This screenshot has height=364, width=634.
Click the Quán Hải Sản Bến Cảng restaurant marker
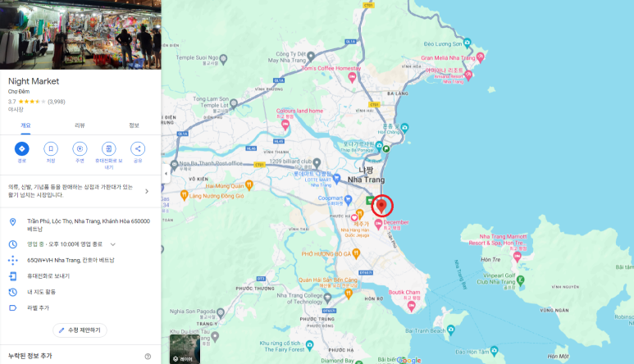click(x=349, y=294)
